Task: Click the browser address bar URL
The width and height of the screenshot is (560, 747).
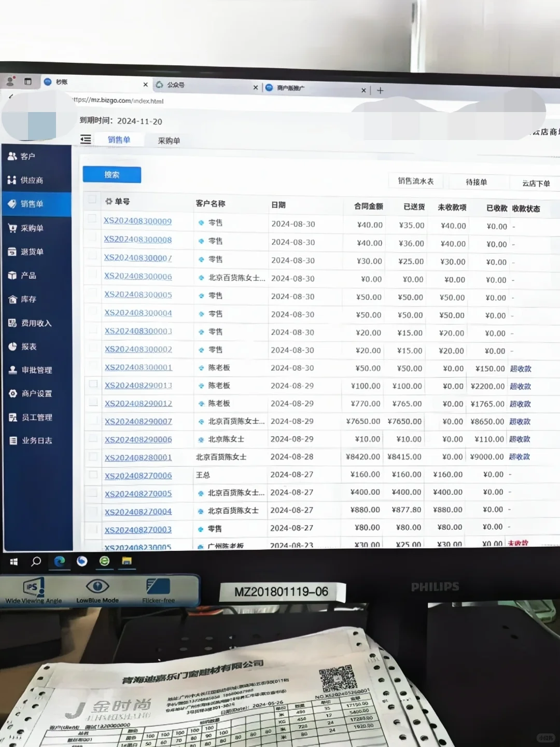Action: coord(118,101)
